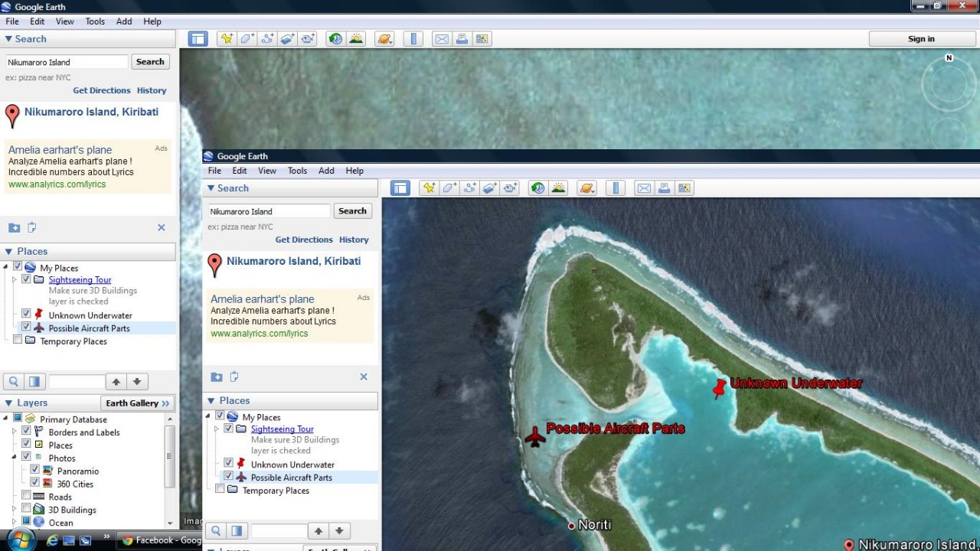This screenshot has height=551, width=980.
Task: Open Edit menu in back window
Action: click(38, 21)
